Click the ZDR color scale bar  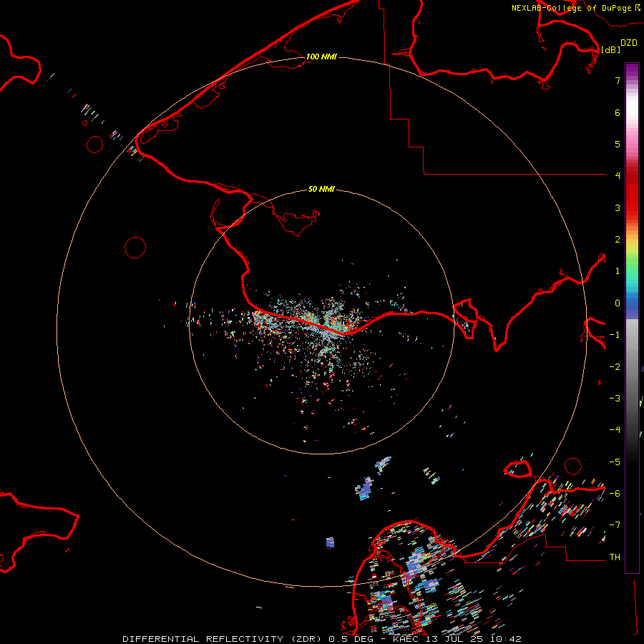coord(632,318)
